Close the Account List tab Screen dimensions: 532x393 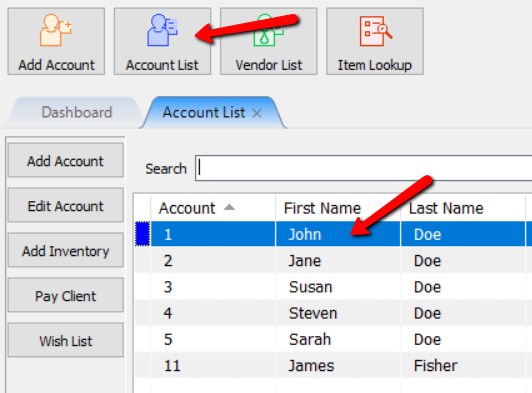pyautogui.click(x=257, y=113)
